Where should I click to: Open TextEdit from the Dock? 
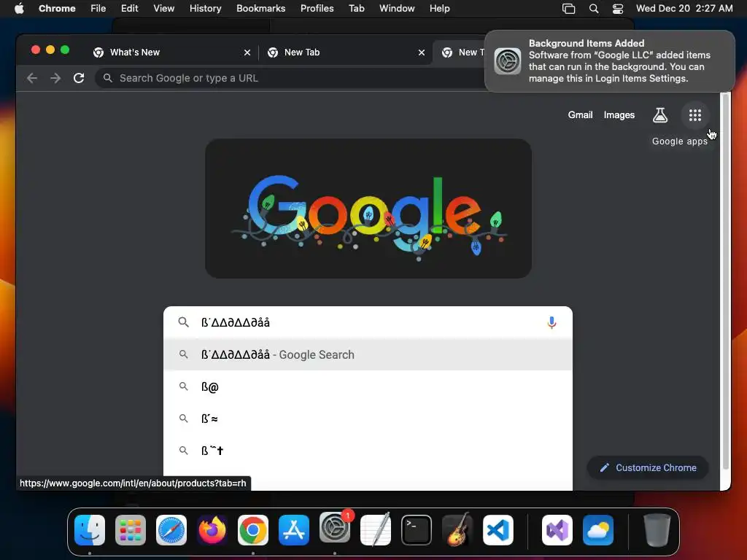click(376, 529)
